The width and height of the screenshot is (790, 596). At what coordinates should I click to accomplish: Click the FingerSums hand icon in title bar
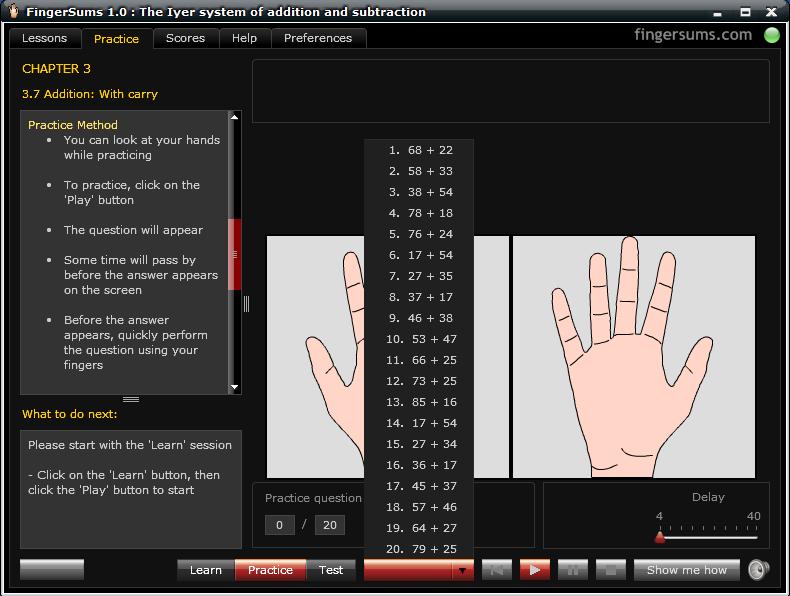11,12
